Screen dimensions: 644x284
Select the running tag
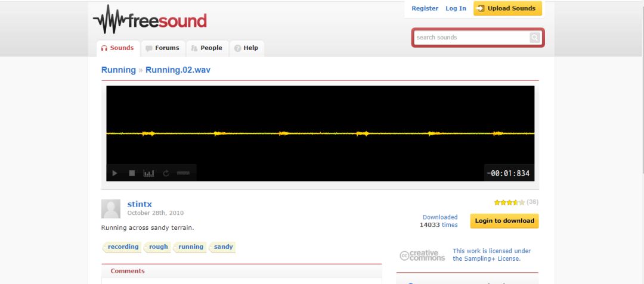tap(190, 247)
